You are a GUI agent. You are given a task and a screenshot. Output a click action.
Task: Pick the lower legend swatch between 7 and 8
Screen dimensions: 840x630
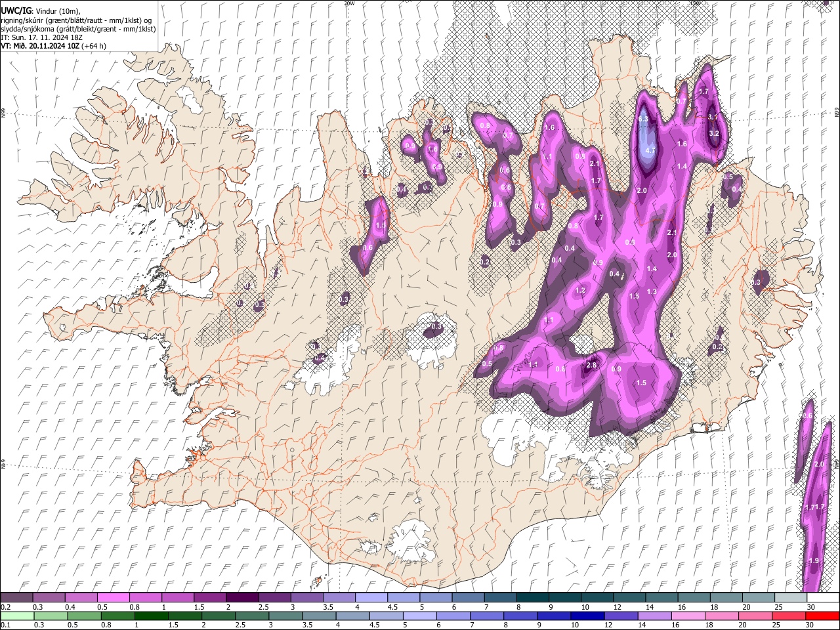pos(486,616)
